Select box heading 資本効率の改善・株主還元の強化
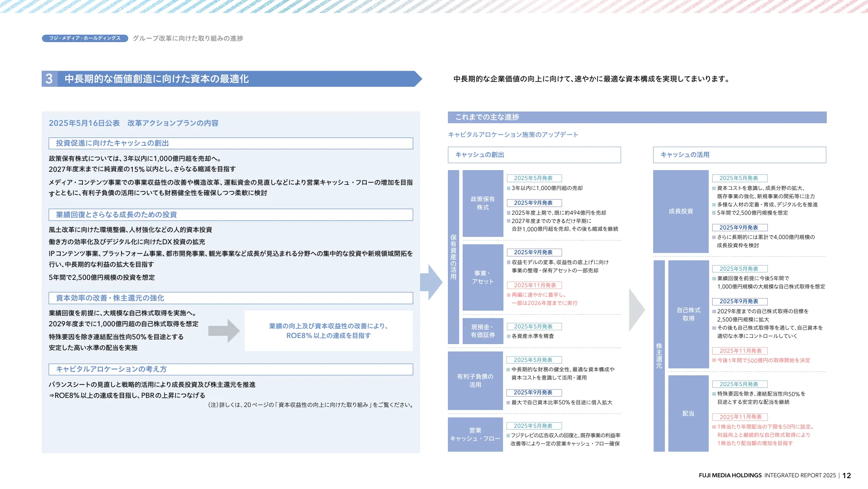The image size is (868, 489). coord(230,298)
